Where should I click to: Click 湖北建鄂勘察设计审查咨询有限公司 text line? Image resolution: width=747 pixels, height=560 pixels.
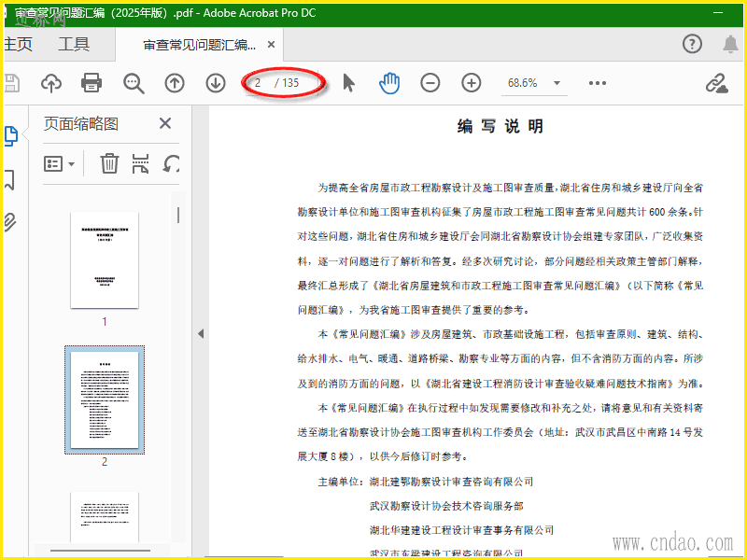pyautogui.click(x=451, y=482)
